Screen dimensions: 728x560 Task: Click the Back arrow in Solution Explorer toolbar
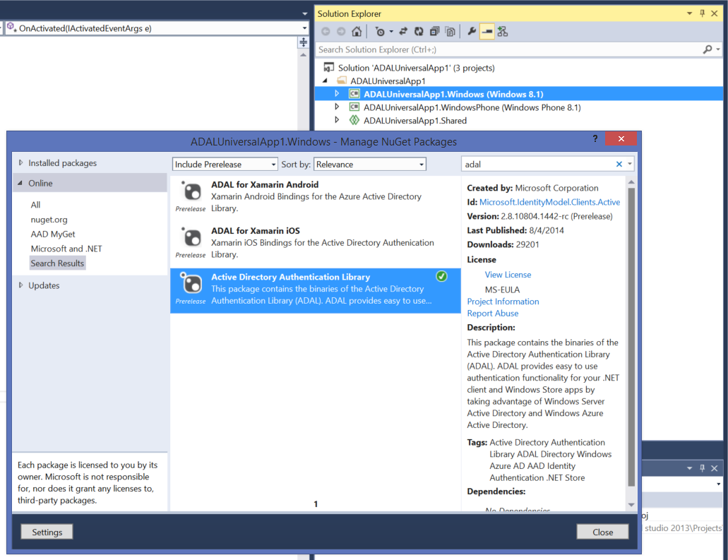(x=326, y=32)
